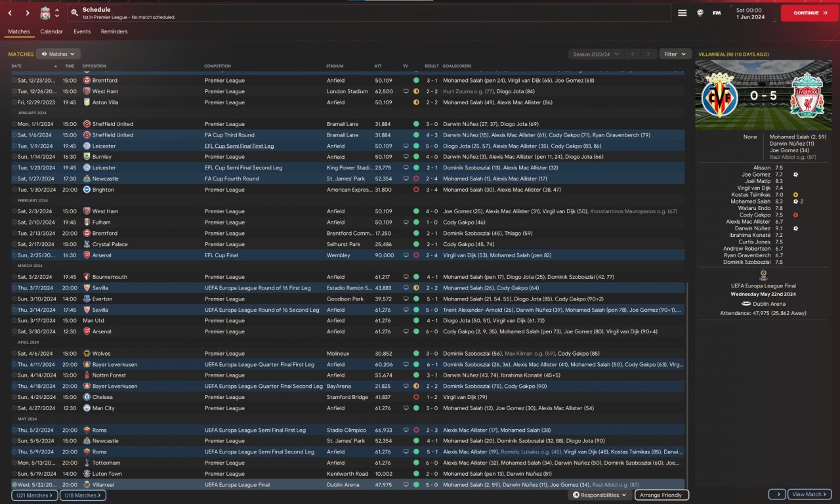Go to the previous season arrow
The image size is (840, 504).
pyautogui.click(x=632, y=54)
